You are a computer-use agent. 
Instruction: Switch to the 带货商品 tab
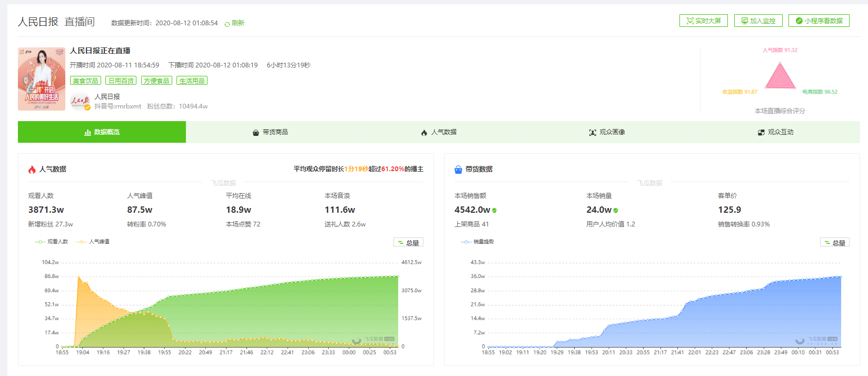click(x=270, y=132)
